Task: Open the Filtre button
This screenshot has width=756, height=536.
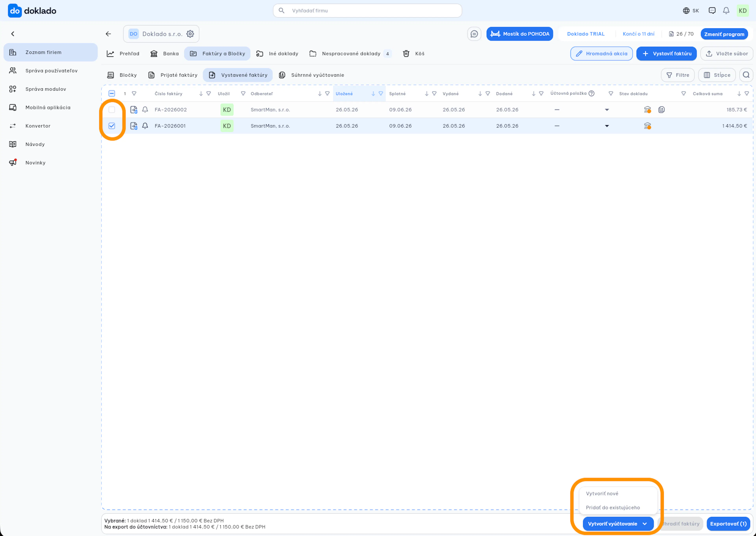Action: point(677,75)
